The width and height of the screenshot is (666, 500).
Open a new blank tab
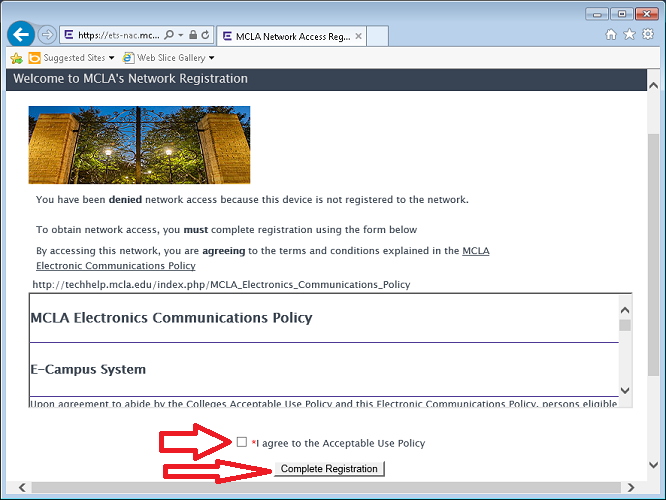click(x=378, y=36)
